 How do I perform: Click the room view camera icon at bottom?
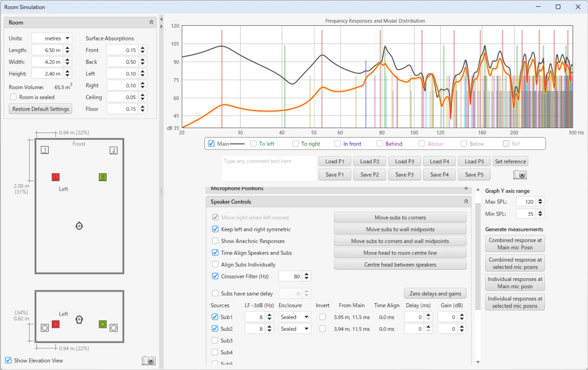click(x=149, y=360)
